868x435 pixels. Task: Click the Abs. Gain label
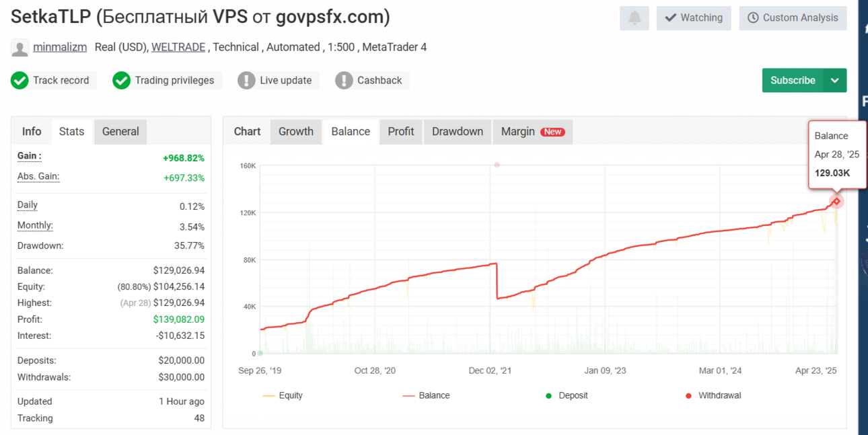pos(38,177)
